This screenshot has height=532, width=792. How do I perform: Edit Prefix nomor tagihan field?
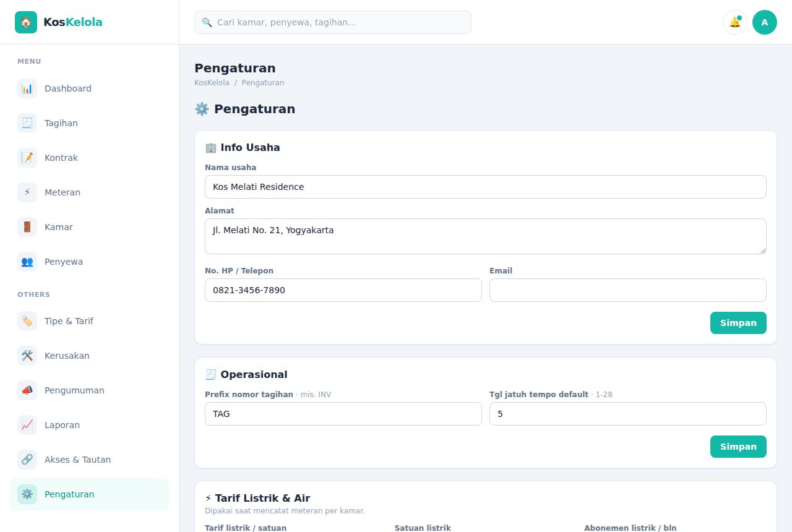(x=343, y=414)
